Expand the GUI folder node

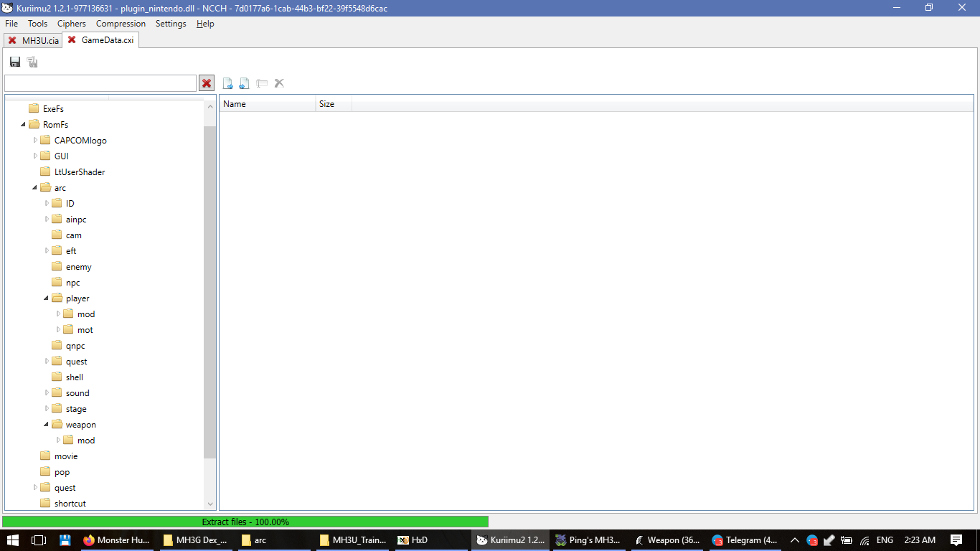tap(35, 156)
